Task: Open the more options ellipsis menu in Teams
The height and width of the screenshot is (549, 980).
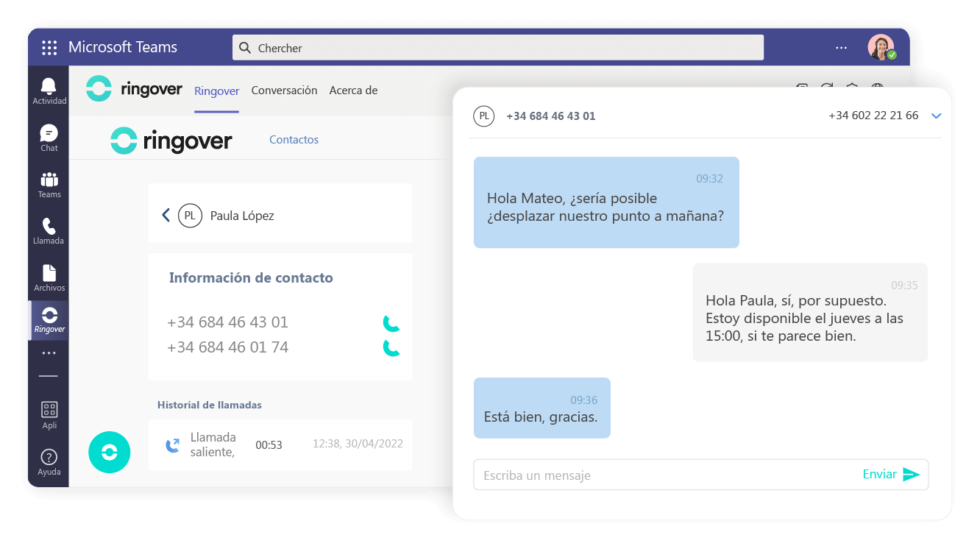Action: coord(840,47)
